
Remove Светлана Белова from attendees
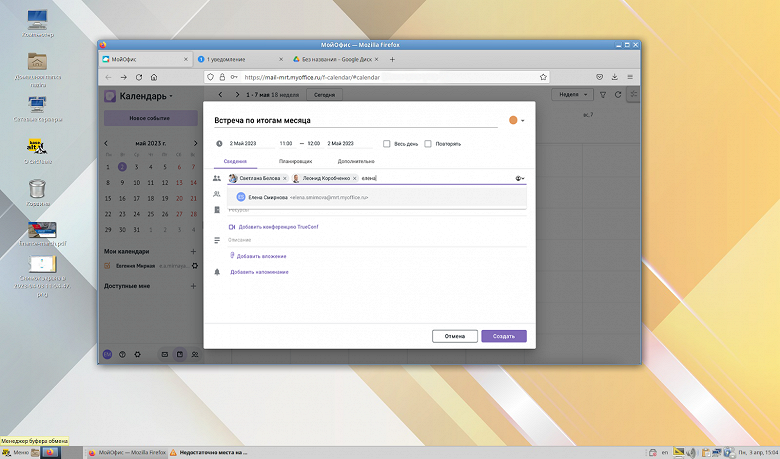pos(284,178)
